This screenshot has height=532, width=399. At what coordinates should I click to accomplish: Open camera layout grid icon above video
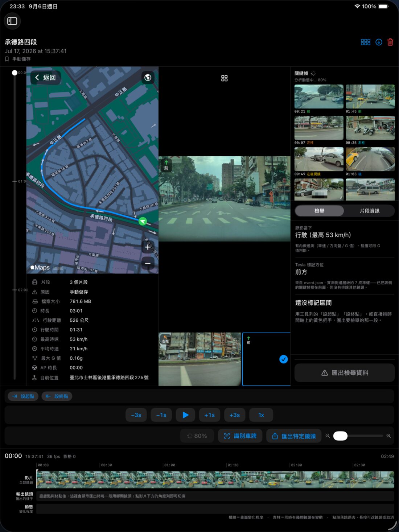point(225,78)
